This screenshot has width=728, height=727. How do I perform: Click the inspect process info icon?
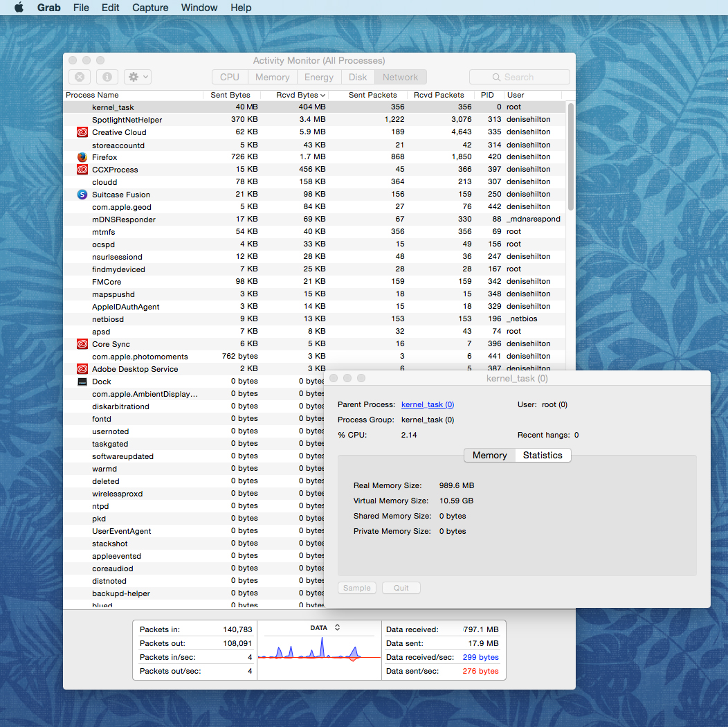pos(107,77)
